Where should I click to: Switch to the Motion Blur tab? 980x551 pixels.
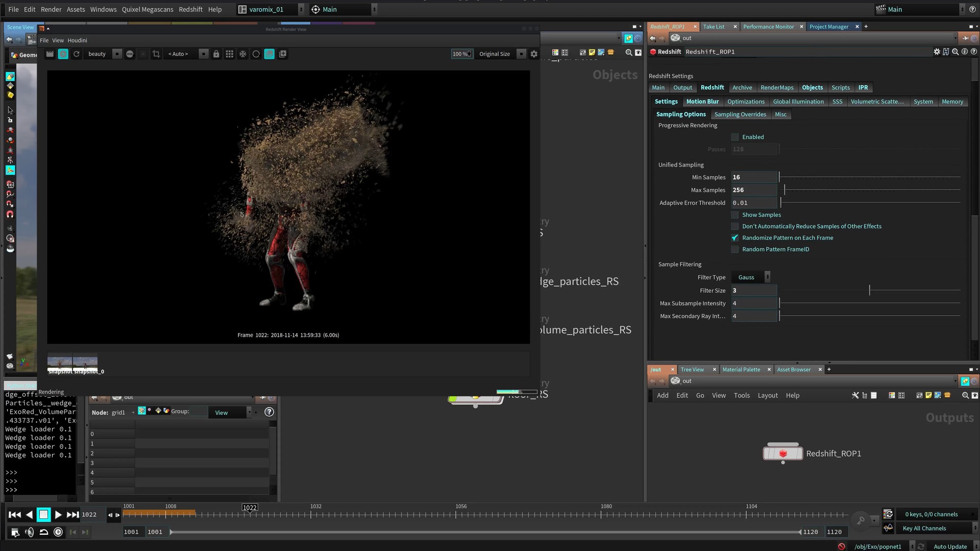[702, 102]
